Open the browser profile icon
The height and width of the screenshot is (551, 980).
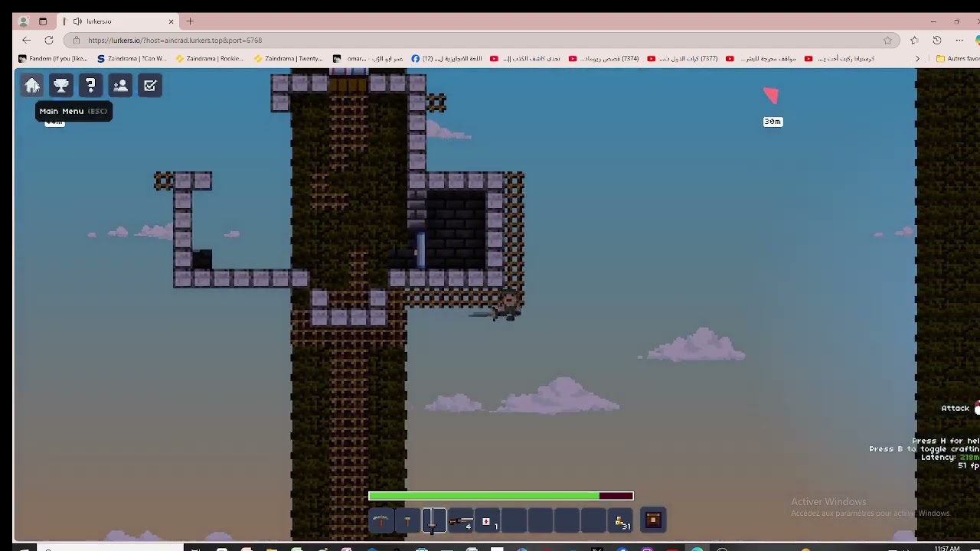pyautogui.click(x=23, y=21)
